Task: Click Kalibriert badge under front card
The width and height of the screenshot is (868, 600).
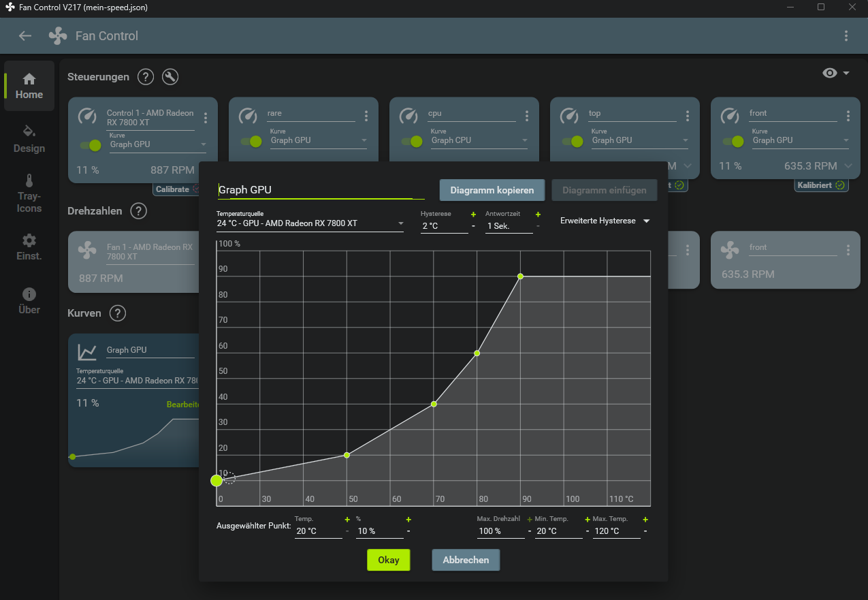Action: point(822,185)
